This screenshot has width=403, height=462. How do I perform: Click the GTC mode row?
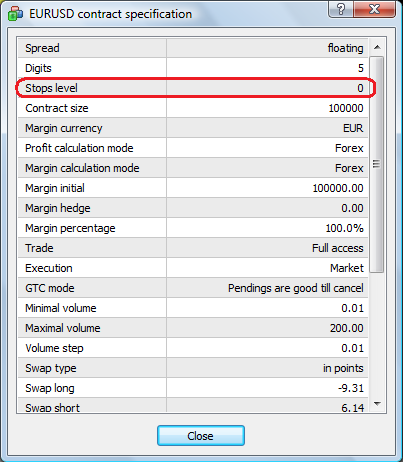(x=193, y=288)
